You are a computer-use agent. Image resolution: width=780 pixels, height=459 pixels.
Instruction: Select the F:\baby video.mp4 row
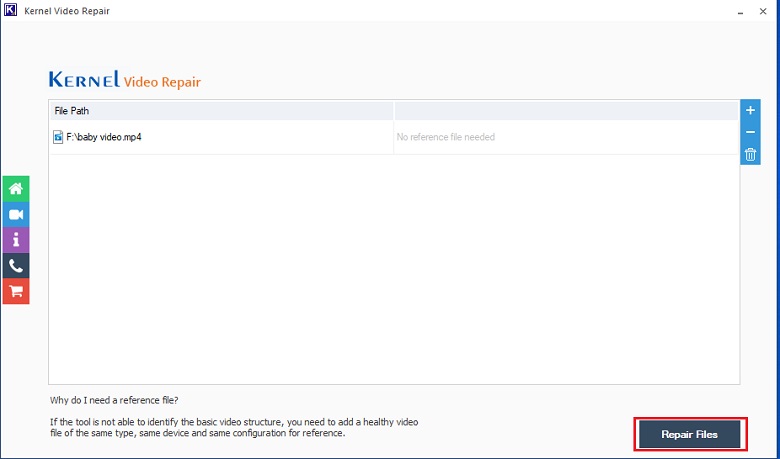[394, 137]
